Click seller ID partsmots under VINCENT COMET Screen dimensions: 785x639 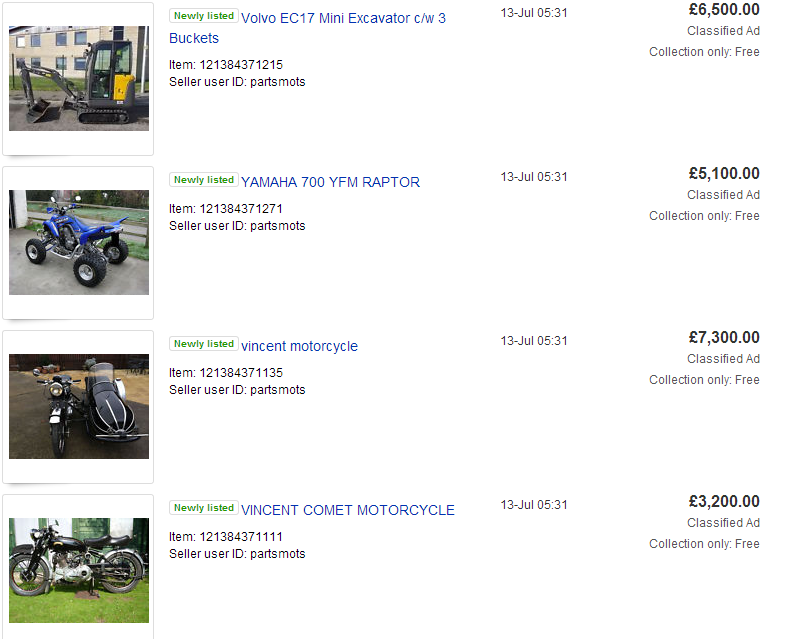(277, 554)
